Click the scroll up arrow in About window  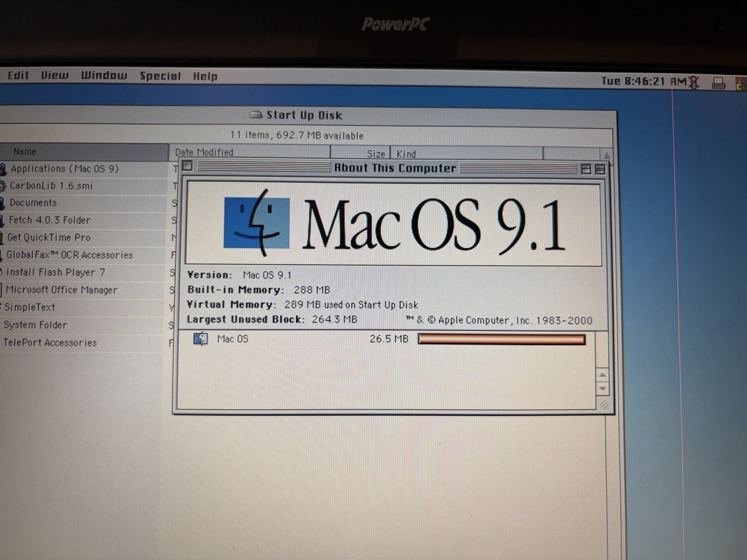603,375
